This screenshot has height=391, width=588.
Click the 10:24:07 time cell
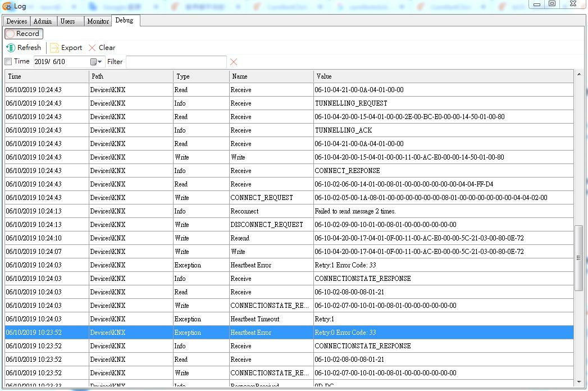(x=47, y=252)
